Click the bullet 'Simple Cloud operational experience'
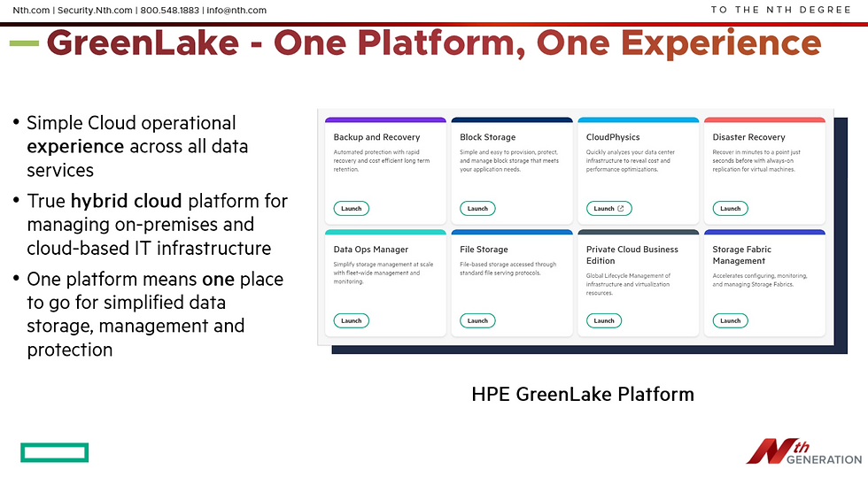Viewport: 868px width, 477px height. [137, 147]
